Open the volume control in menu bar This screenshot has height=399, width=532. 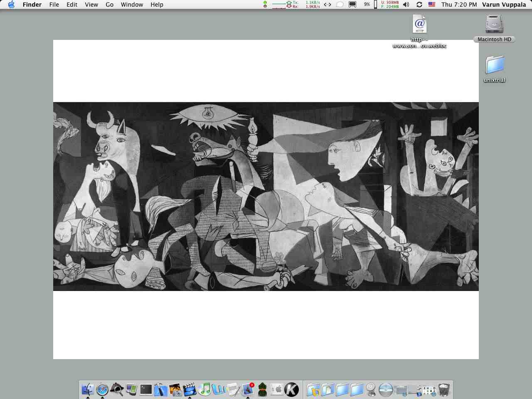[x=406, y=5]
